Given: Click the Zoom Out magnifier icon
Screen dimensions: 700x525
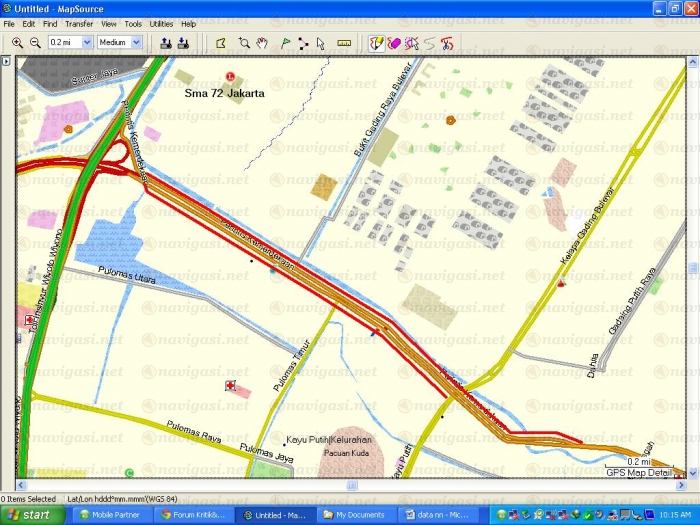Looking at the screenshot, I should tap(35, 43).
